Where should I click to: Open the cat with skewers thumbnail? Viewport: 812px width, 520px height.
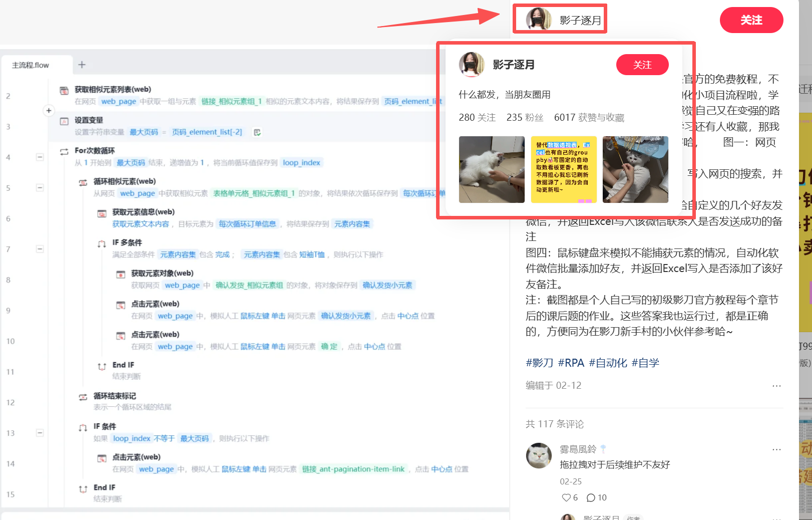point(635,169)
